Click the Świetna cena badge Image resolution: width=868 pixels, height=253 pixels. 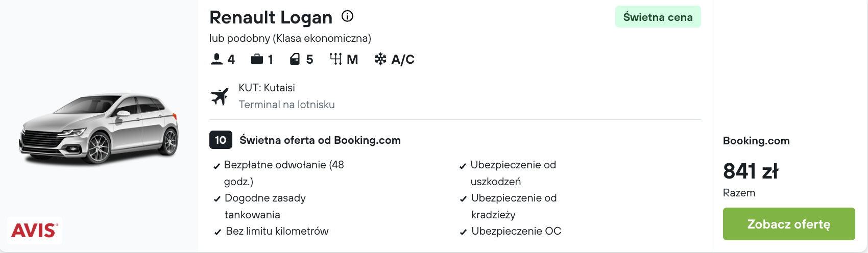658,17
